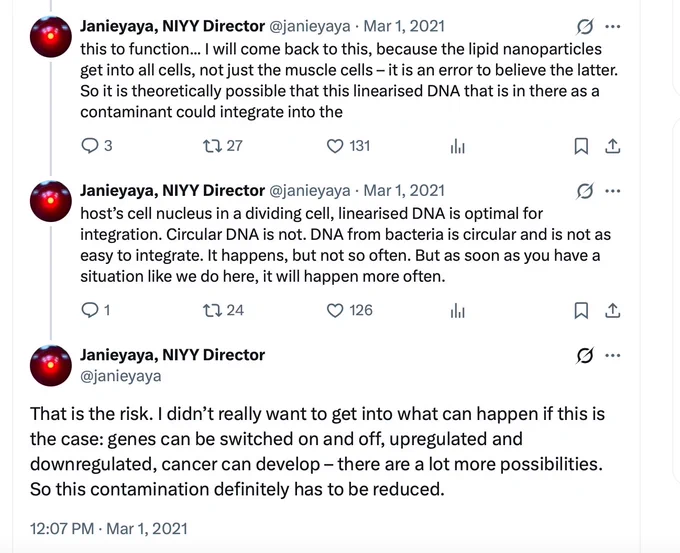
Task: Open more options on the second tweet
Action: [612, 191]
